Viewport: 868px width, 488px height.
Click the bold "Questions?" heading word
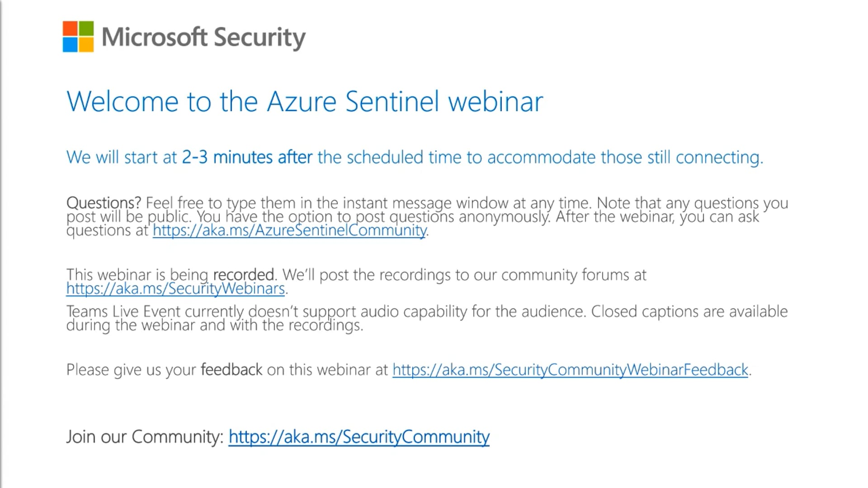point(104,203)
